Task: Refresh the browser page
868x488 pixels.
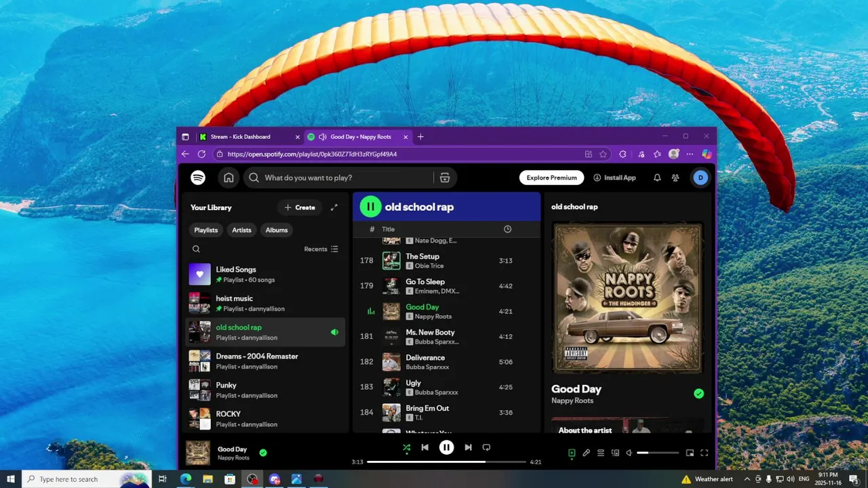Action: point(201,154)
